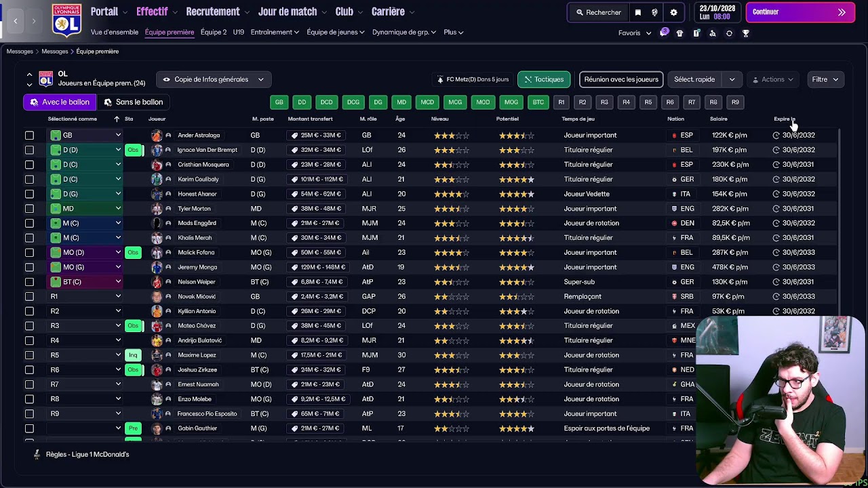Tick the checkbox for Gabin Gauthier row
The height and width of the screenshot is (488, 868).
click(x=29, y=428)
